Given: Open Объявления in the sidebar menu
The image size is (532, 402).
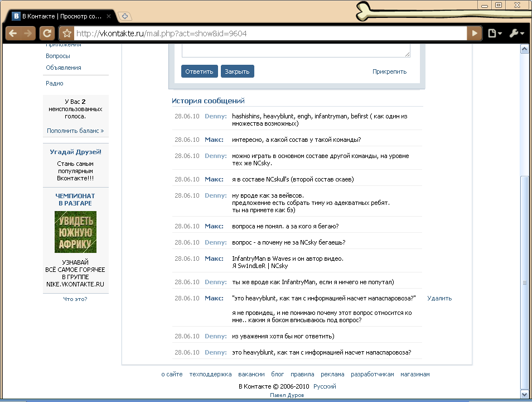Looking at the screenshot, I should click(x=64, y=68).
